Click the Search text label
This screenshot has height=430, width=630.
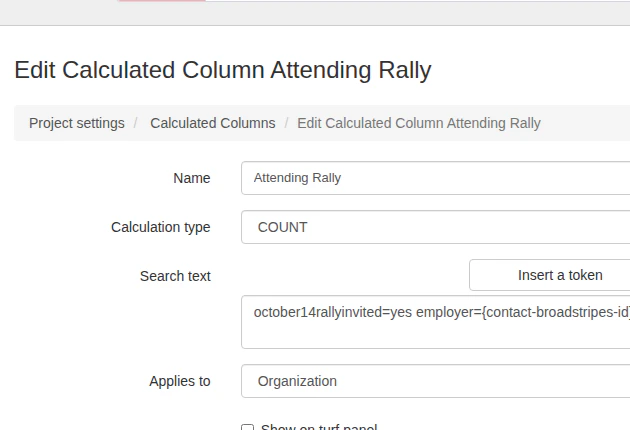(175, 276)
